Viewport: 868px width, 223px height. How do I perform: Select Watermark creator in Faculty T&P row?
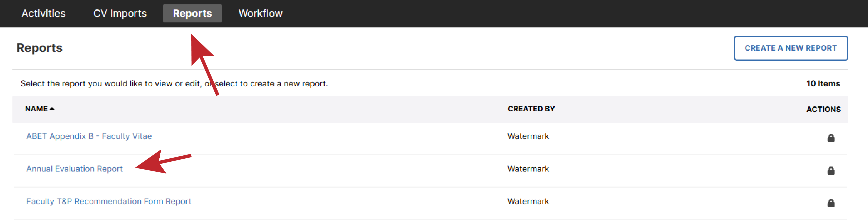click(x=528, y=201)
